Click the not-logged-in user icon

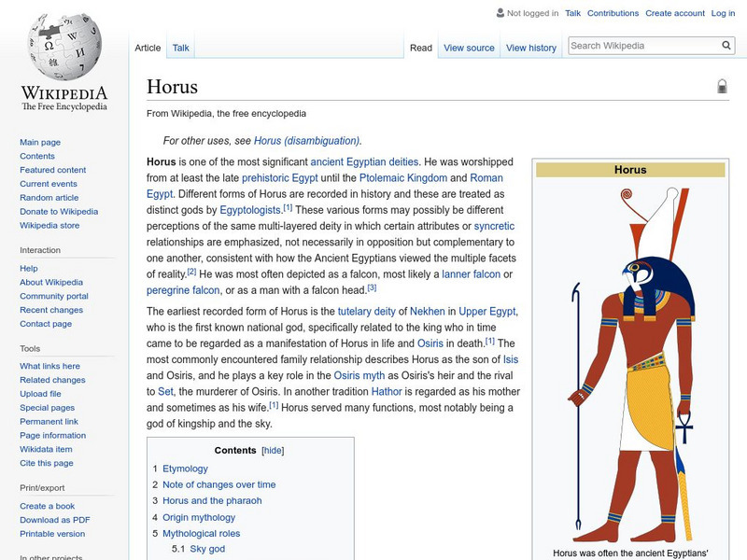(500, 13)
